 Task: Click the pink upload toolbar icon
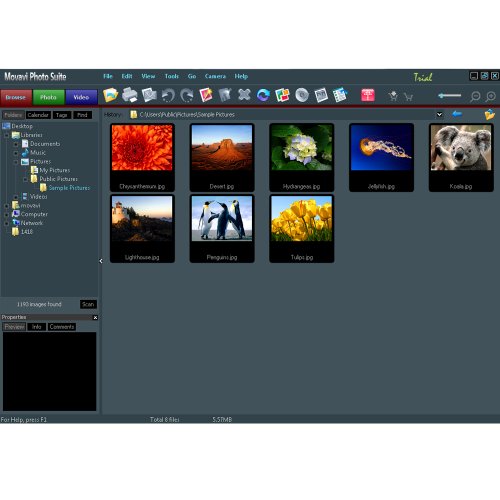368,95
